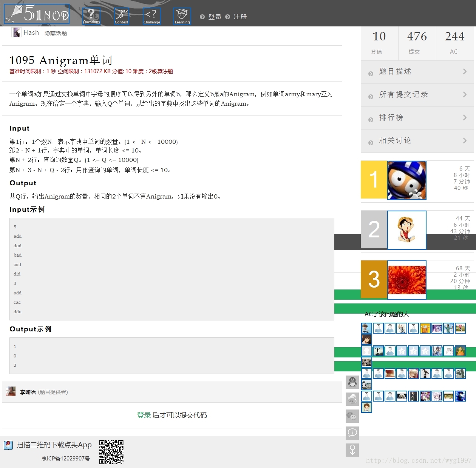
Task: Open the koala avatar in AC list
Action: point(366,362)
